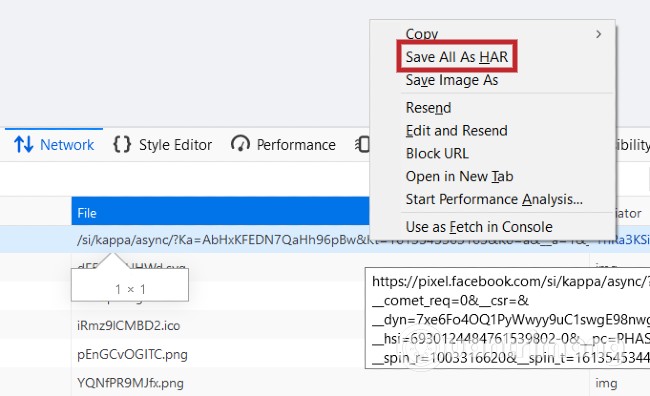The image size is (650, 396).
Task: Switch to the Network tab
Action: click(x=54, y=145)
